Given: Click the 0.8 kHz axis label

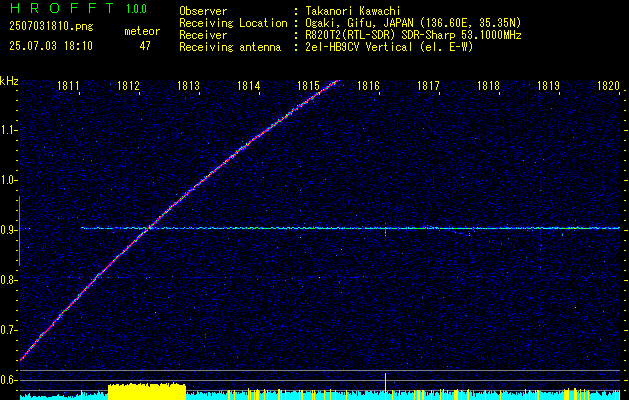Looking at the screenshot, I should 8,280.
